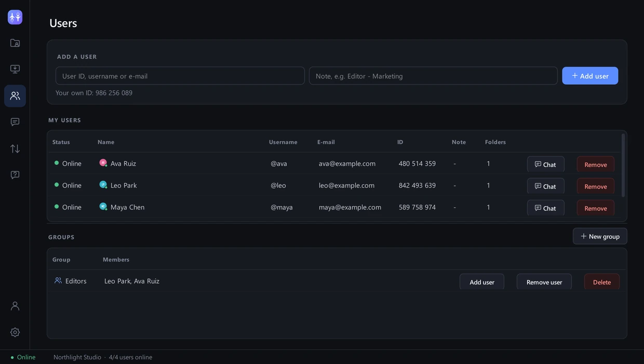Open the settings gear sidebar icon

[x=15, y=332]
